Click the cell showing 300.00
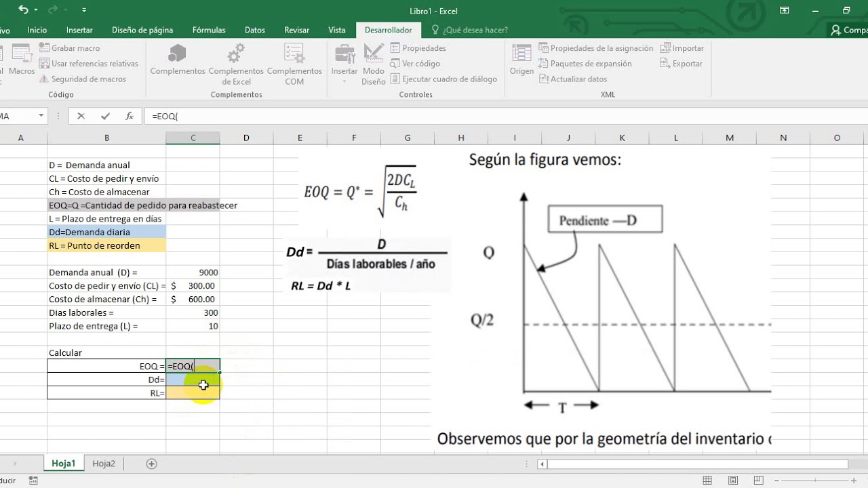Image resolution: width=868 pixels, height=488 pixels. tap(193, 286)
